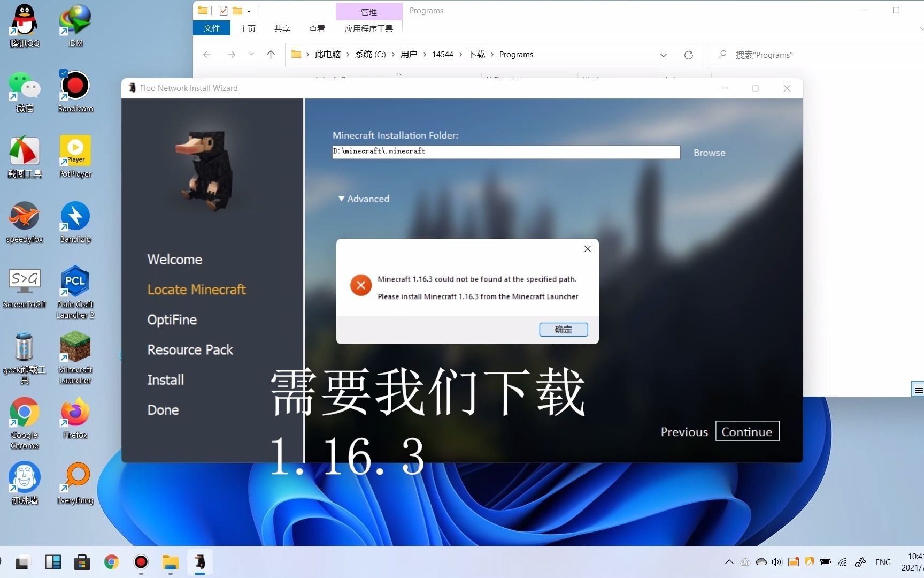Click the ENG language indicator

(x=883, y=562)
